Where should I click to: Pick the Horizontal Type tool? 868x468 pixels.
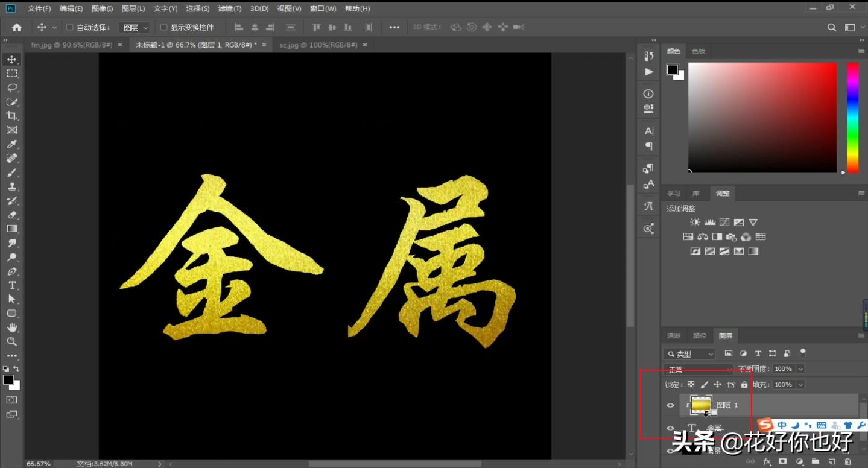pos(12,284)
